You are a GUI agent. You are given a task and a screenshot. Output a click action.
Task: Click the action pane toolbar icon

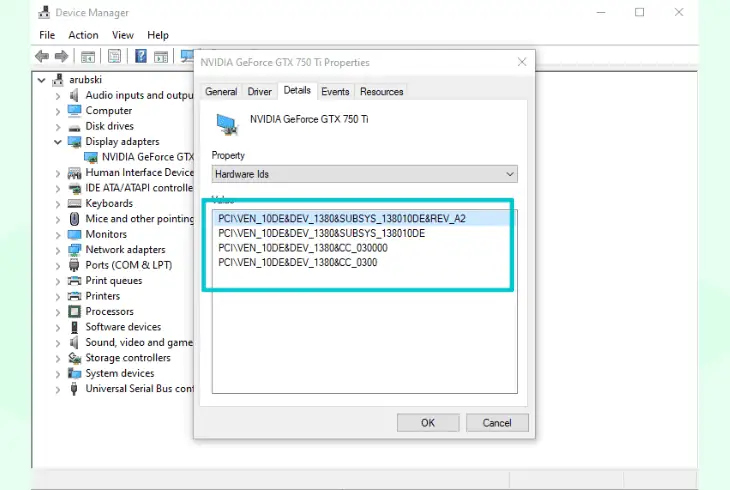(x=161, y=57)
